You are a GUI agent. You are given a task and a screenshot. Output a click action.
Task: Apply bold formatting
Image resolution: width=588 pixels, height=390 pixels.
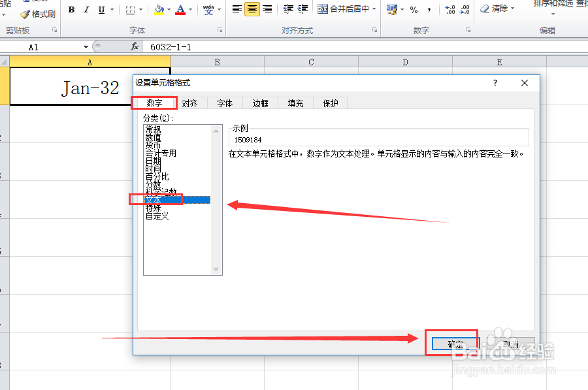pyautogui.click(x=71, y=9)
